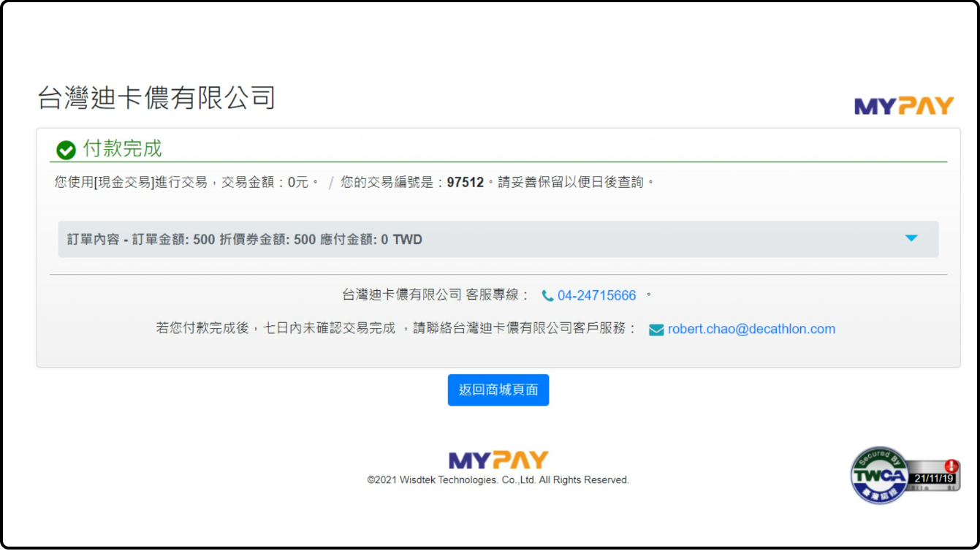This screenshot has height=551, width=980.
Task: Click the 交易金額：0元 text
Action: [x=265, y=182]
